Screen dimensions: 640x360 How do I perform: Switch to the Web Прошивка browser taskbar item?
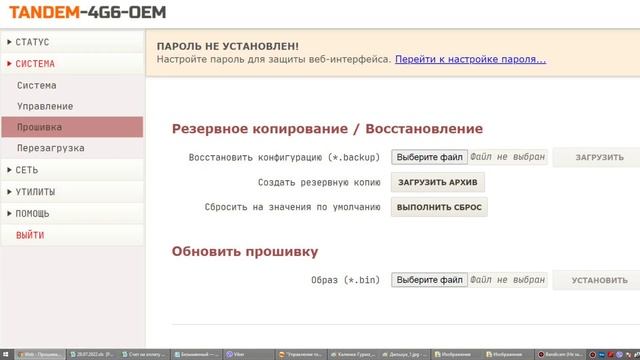coord(40,354)
